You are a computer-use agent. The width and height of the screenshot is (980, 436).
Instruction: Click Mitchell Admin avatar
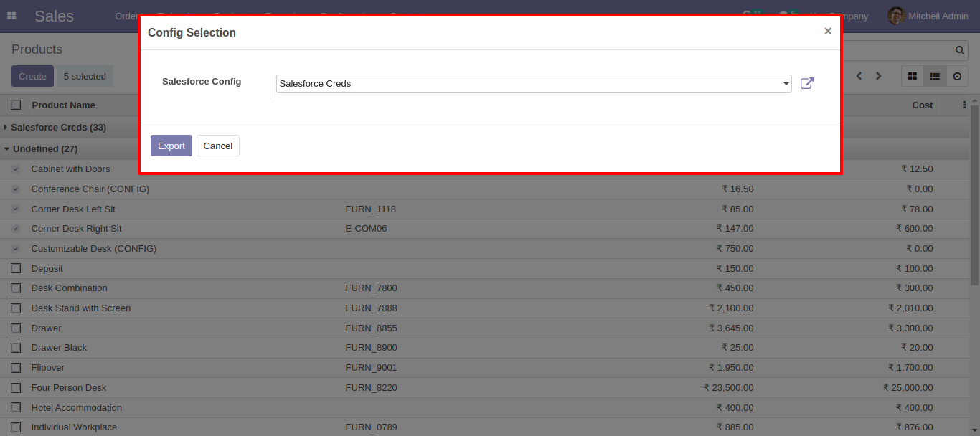coord(896,16)
